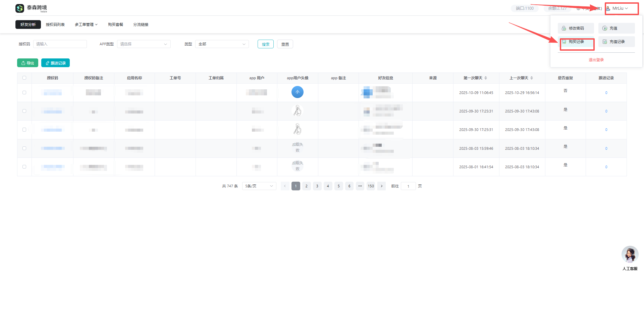Toggle the select-all header checkbox
This screenshot has height=320, width=644.
tap(24, 78)
